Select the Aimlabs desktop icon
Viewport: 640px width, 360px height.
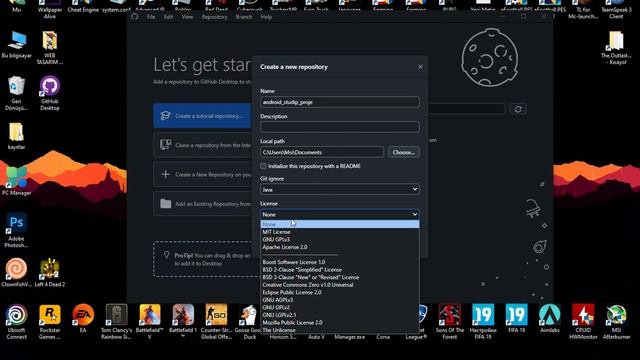pos(550,318)
